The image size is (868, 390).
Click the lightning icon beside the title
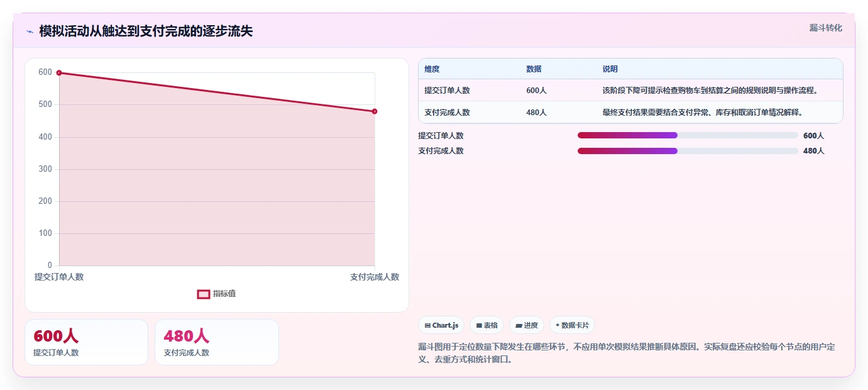pos(30,31)
